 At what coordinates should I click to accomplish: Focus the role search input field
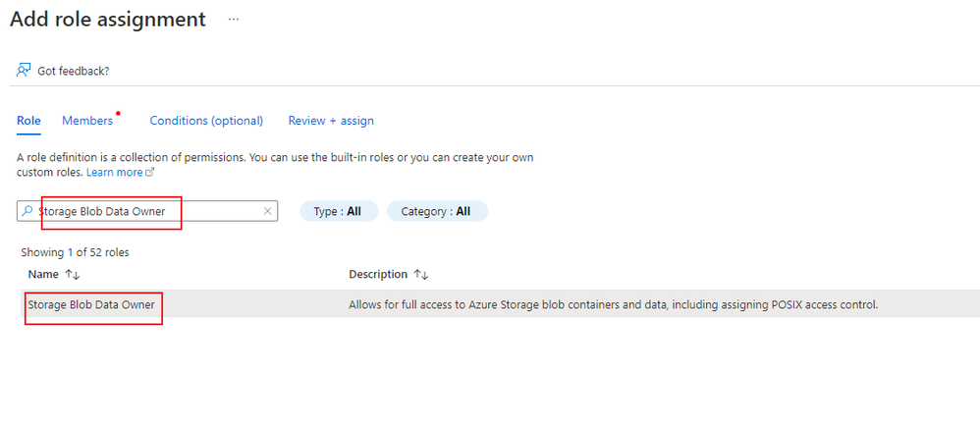[x=147, y=211]
